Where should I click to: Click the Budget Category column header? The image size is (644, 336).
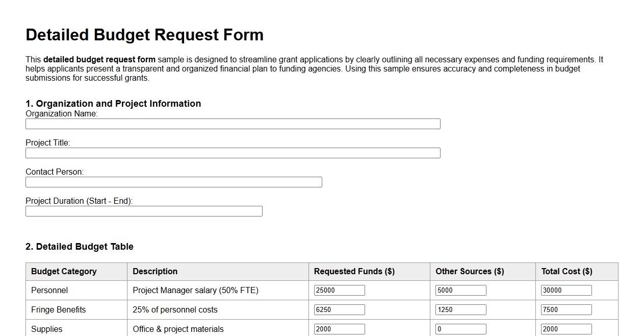(x=63, y=271)
